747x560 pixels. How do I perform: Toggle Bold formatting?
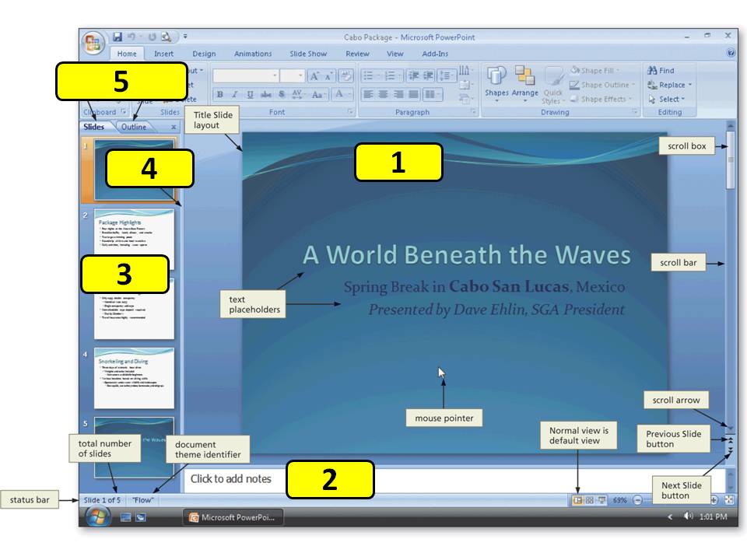[x=220, y=94]
